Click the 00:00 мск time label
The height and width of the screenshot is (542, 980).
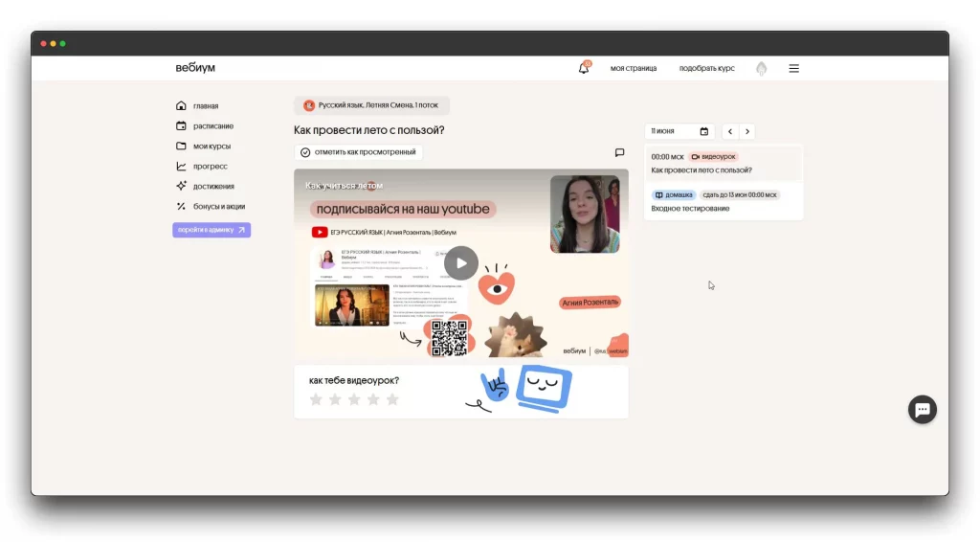[x=667, y=157]
